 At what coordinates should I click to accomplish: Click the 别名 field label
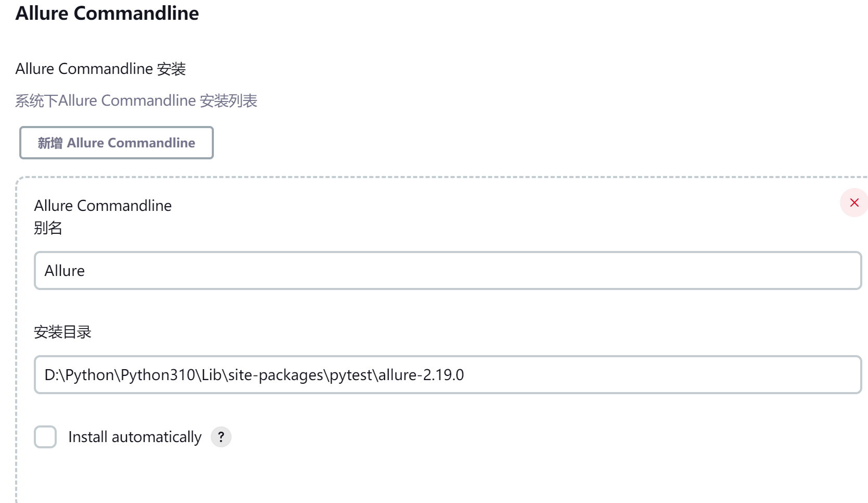[x=48, y=228]
